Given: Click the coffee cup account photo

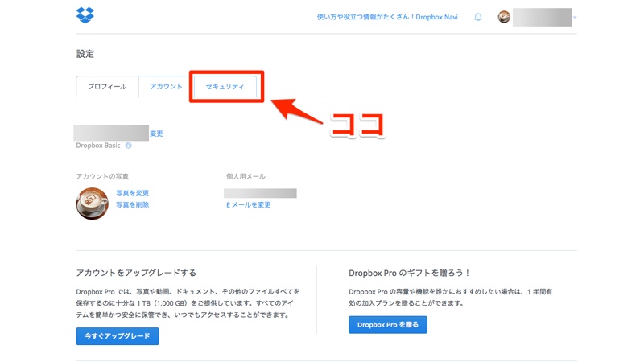Looking at the screenshot, I should pos(92,204).
